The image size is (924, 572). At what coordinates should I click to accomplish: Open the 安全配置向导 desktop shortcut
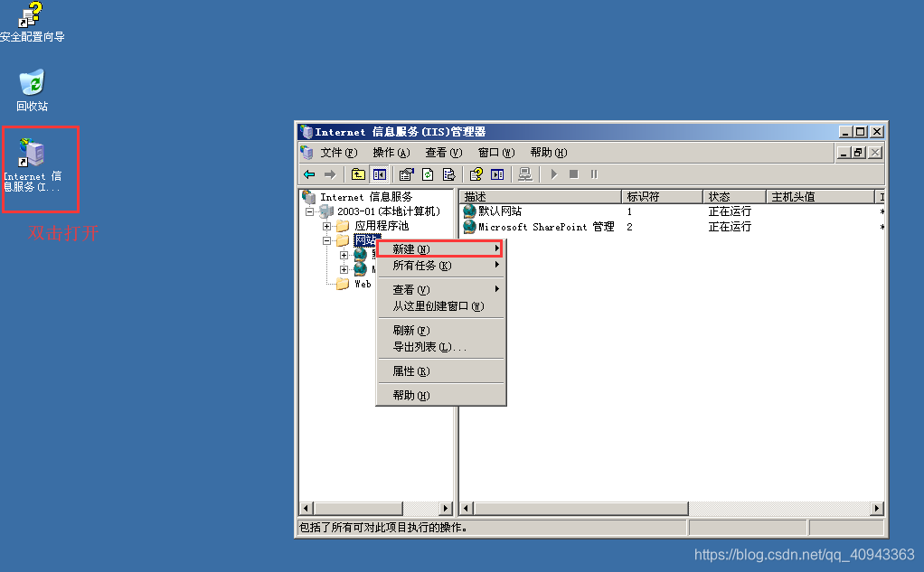tap(32, 23)
